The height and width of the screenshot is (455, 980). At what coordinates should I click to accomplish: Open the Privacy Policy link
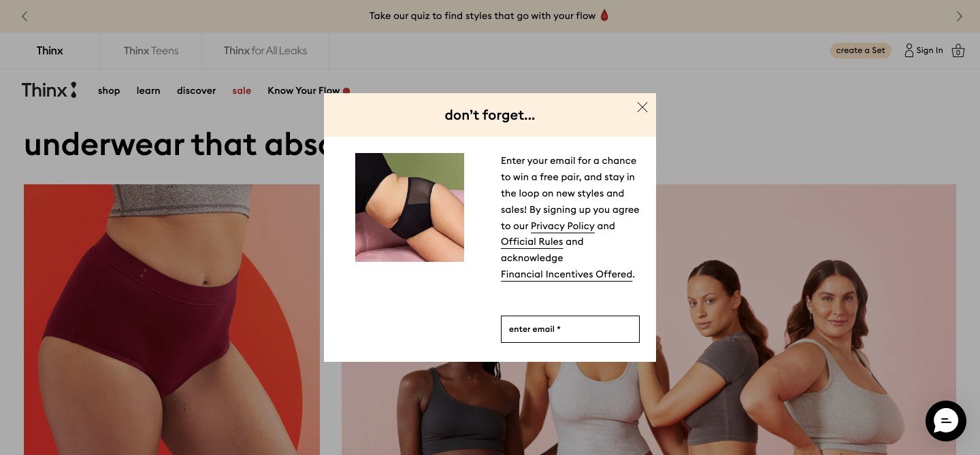(x=563, y=226)
